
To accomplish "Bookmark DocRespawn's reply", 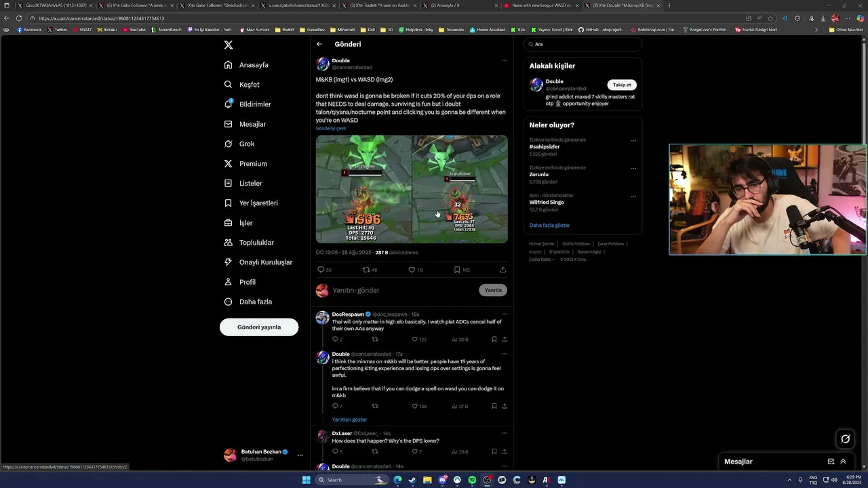I will click(494, 339).
